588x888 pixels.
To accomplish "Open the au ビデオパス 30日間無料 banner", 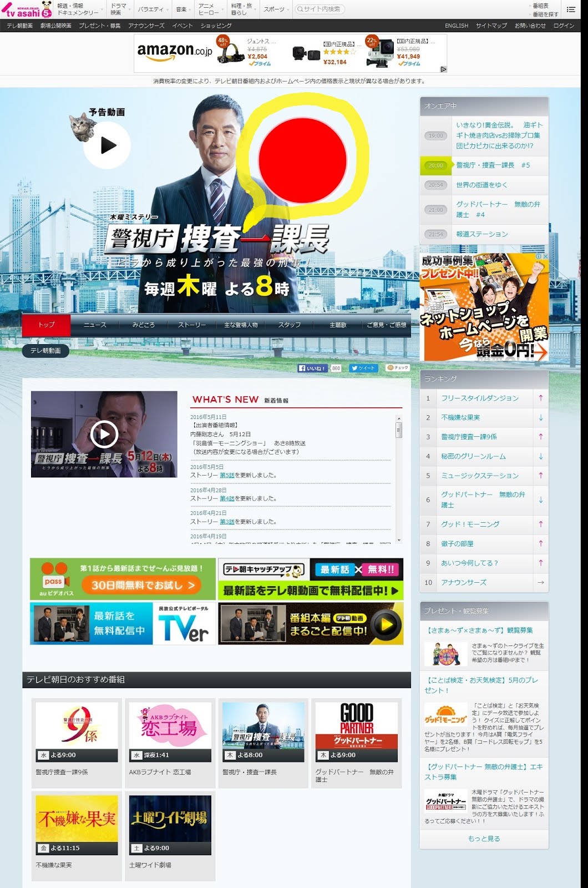I will point(123,579).
